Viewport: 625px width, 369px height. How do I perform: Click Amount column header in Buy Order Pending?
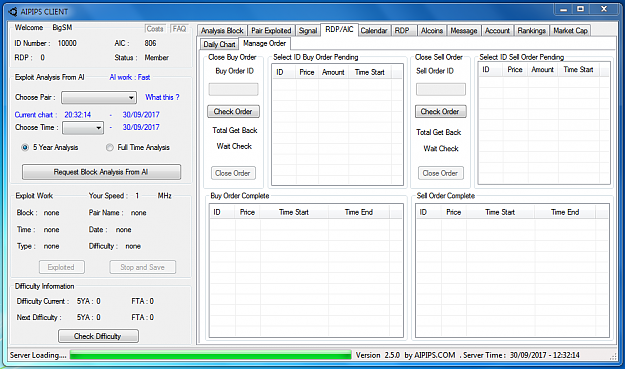tap(333, 72)
